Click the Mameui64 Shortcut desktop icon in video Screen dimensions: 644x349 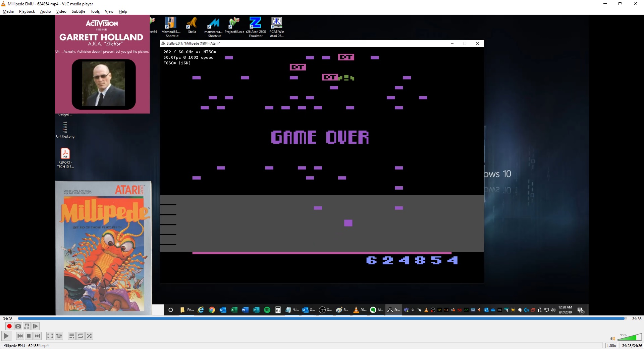(171, 27)
